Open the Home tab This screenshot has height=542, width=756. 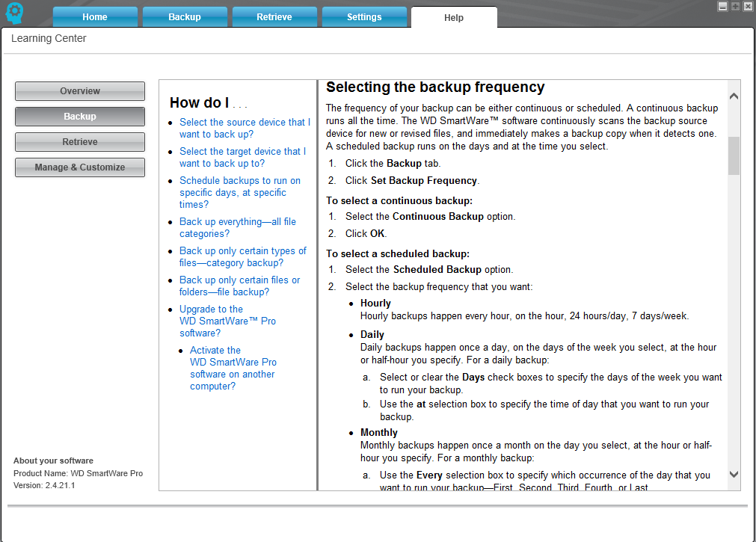point(95,17)
